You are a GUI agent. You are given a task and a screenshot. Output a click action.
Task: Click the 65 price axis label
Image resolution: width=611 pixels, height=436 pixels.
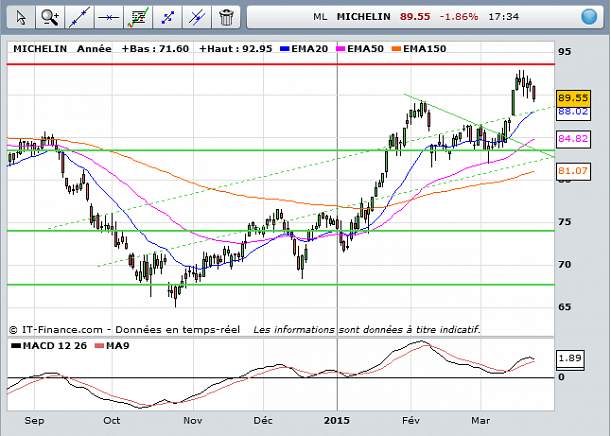[x=564, y=307]
